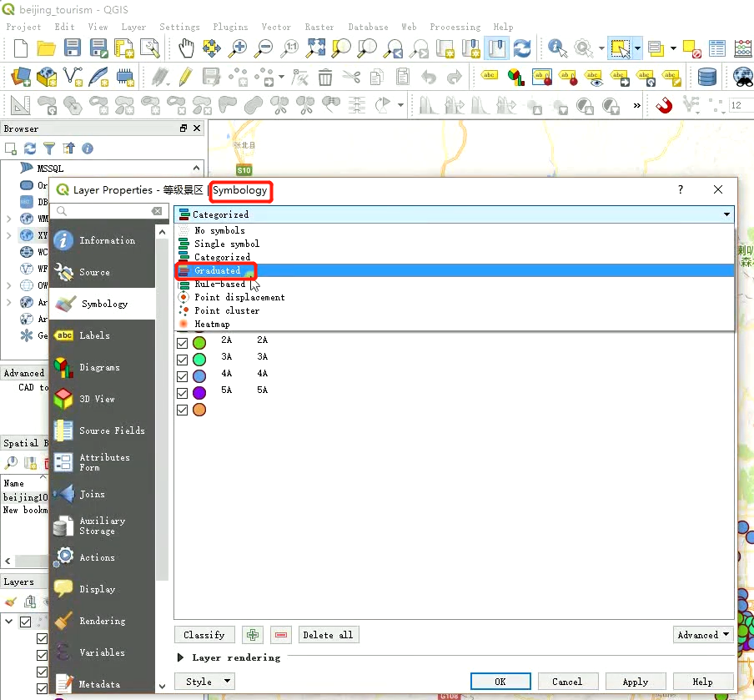
Task: Click the Classify button
Action: point(204,635)
